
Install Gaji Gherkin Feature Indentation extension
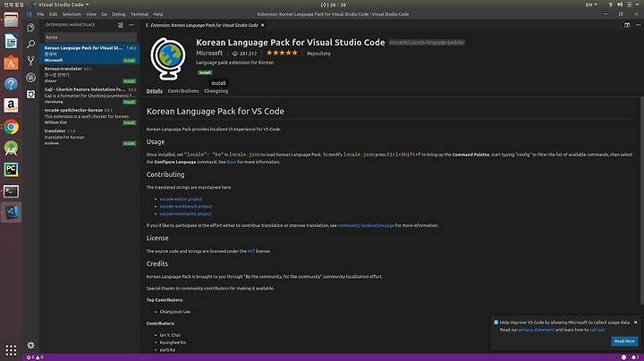pyautogui.click(x=130, y=102)
